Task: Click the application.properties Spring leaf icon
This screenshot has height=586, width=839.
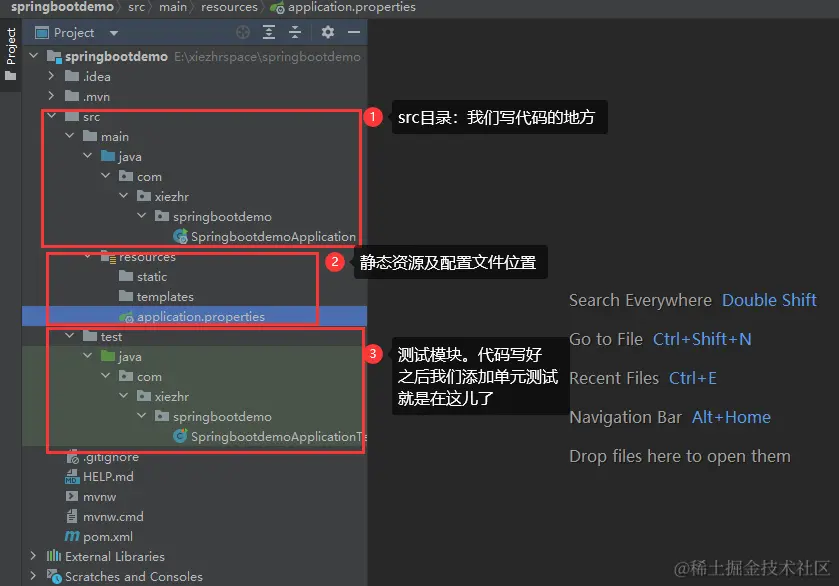Action: 126,317
